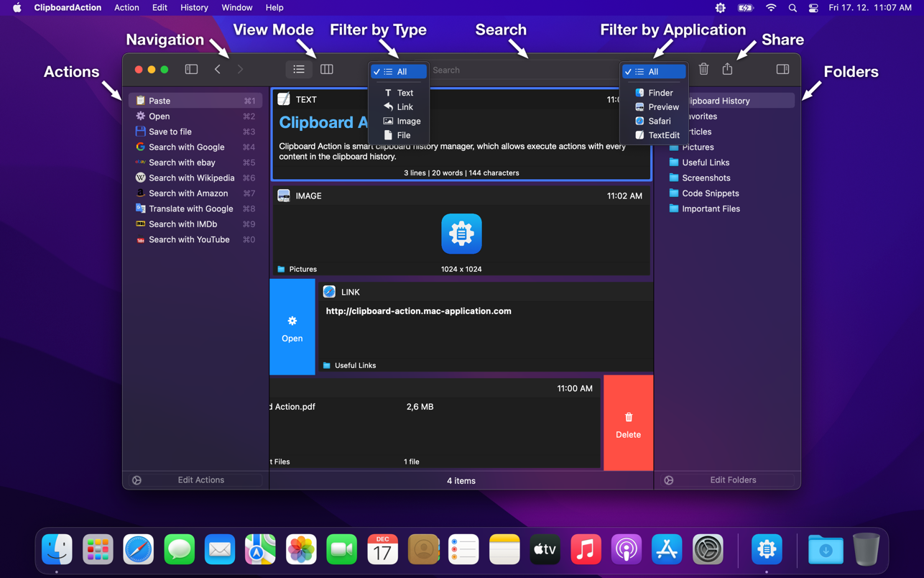
Task: Click the trash icon in the window toolbar
Action: pos(703,69)
